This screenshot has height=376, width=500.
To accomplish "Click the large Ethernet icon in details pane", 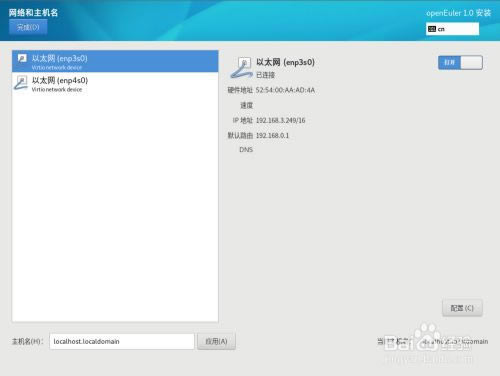I will pos(241,67).
